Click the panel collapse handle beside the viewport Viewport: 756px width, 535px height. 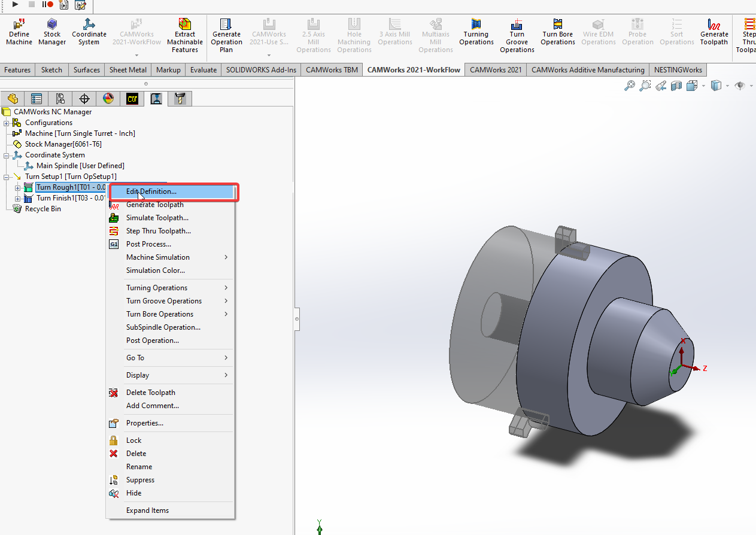click(297, 320)
